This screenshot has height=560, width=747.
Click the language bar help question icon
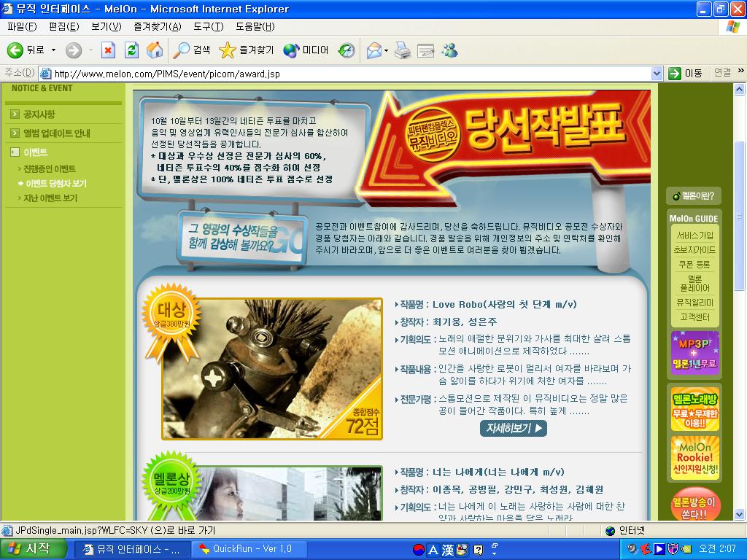coord(478,550)
